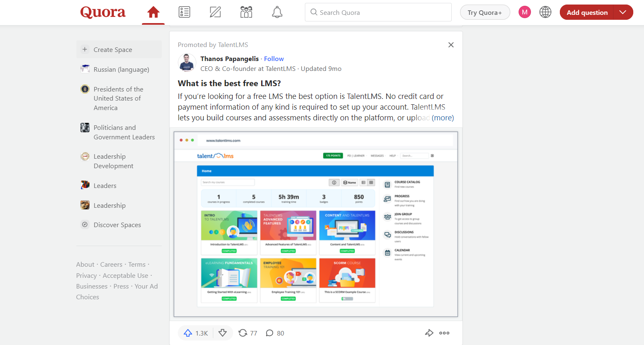The width and height of the screenshot is (644, 345).
Task: Open Presidents of the United States space
Action: tap(119, 99)
